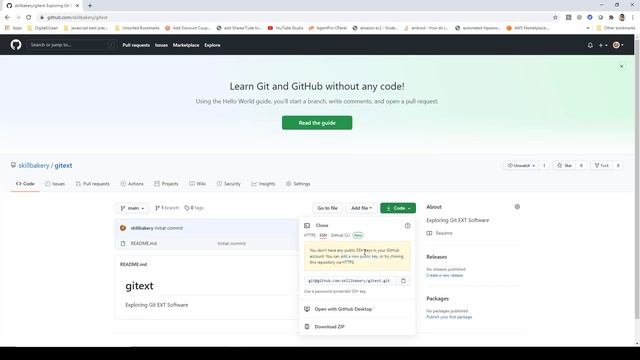
Task: Switch to the Insights tab
Action: [263, 184]
